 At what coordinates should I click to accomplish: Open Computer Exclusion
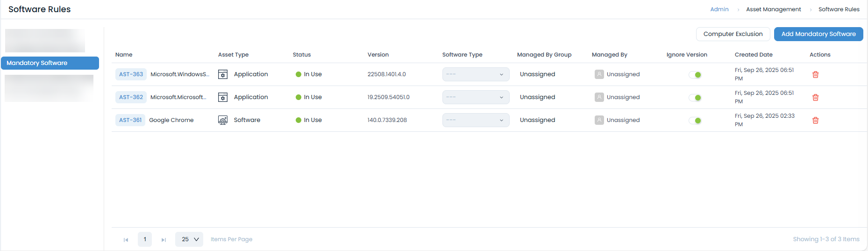click(733, 34)
